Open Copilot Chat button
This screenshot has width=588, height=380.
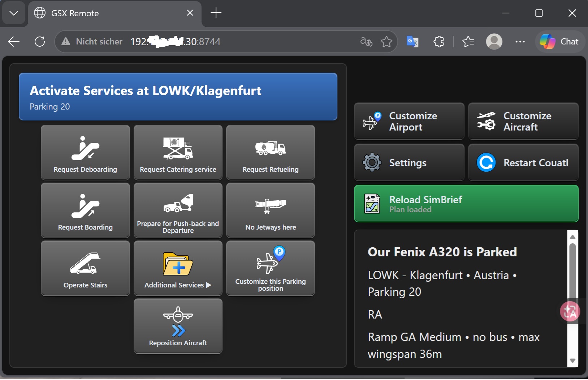coord(559,42)
